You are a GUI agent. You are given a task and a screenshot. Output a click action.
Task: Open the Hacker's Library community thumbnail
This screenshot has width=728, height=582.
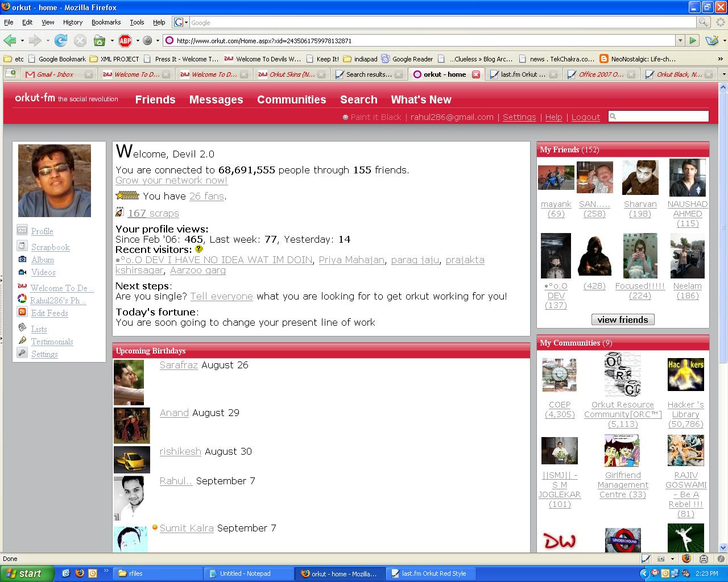click(x=685, y=374)
